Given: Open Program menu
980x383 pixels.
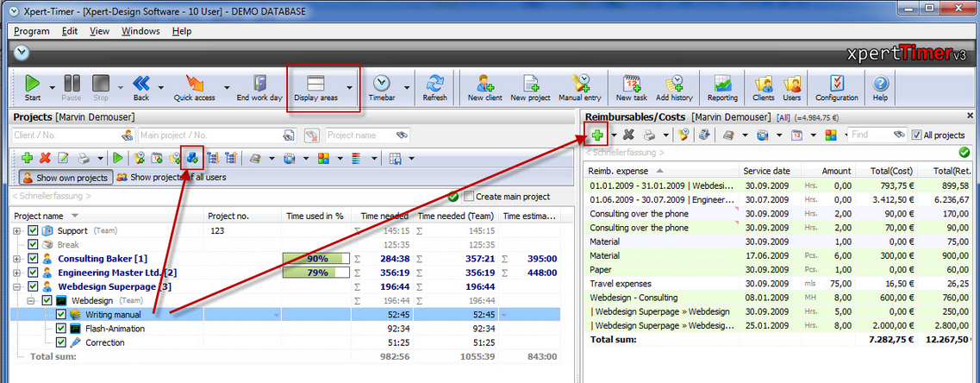Looking at the screenshot, I should click(x=31, y=31).
